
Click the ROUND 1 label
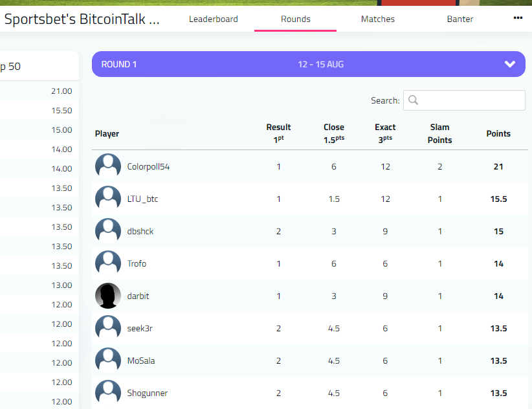tap(118, 64)
